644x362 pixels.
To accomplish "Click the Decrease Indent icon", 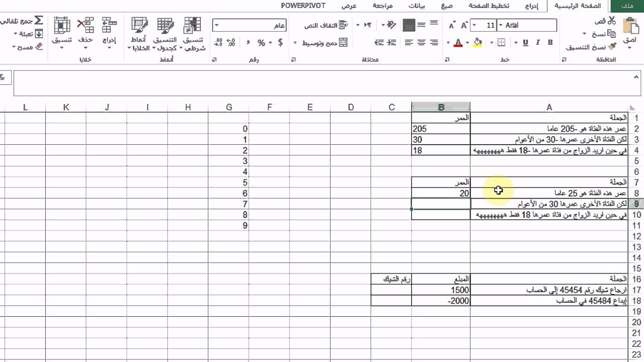I will [392, 43].
